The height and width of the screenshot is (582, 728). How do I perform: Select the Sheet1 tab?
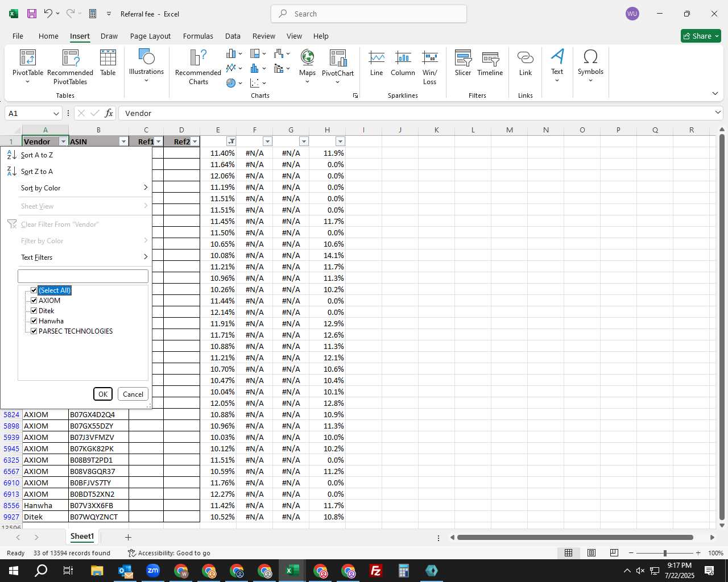[x=82, y=537]
